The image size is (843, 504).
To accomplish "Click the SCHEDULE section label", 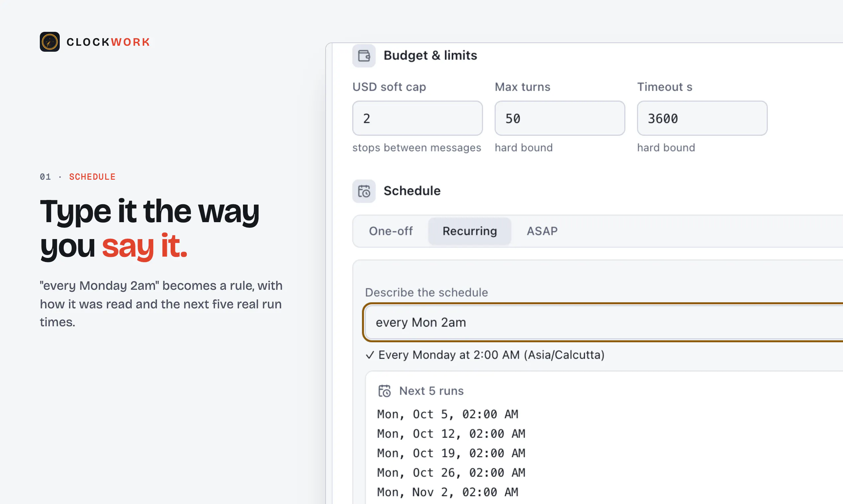I will click(92, 177).
